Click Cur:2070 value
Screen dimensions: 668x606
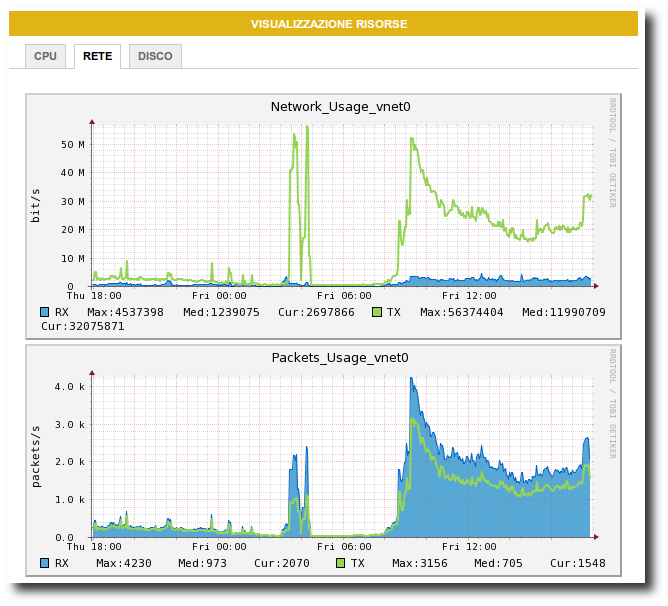pyautogui.click(x=282, y=563)
